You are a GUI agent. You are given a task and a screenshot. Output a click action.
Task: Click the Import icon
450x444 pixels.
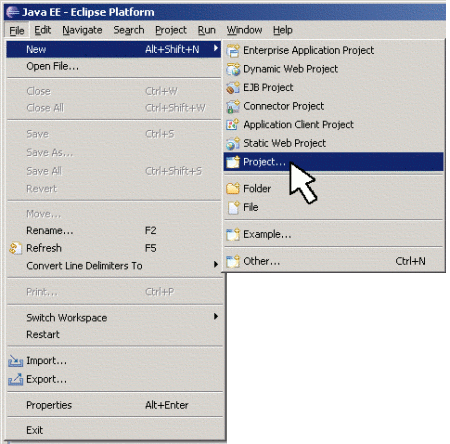click(15, 361)
